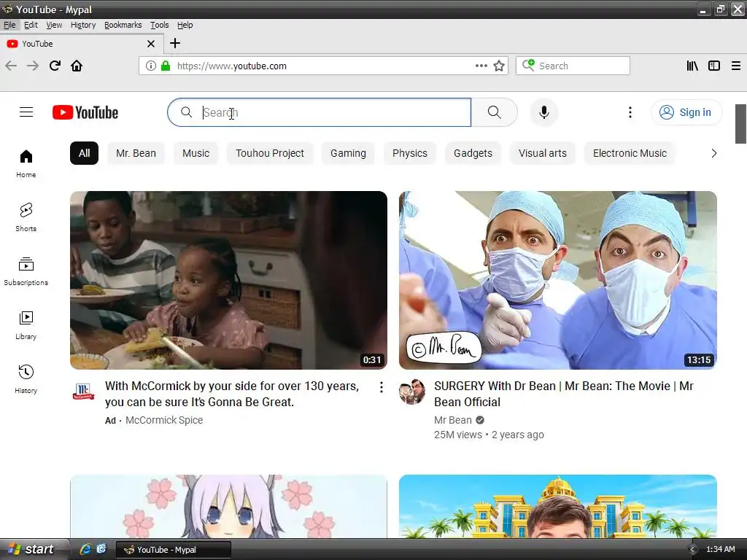This screenshot has width=747, height=560.
Task: Click YouTube - Mypal taskbar button
Action: click(x=174, y=550)
